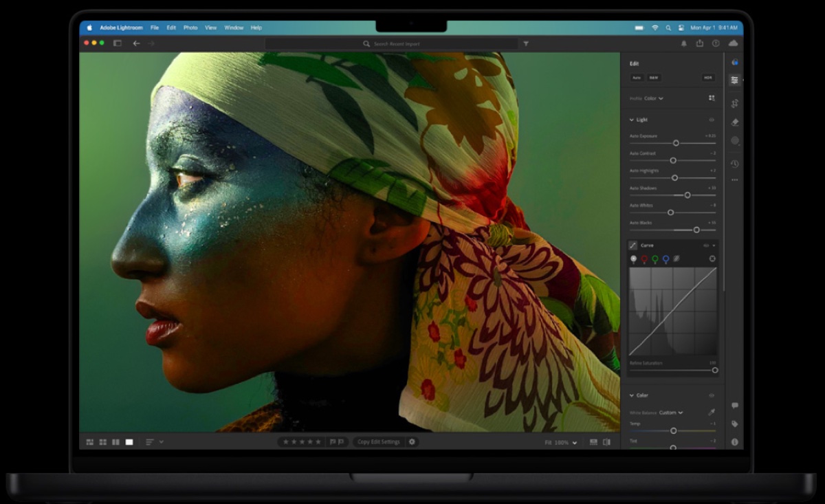Screen dimensions: 825x504
Task: Open the share icon in the top bar
Action: point(701,43)
